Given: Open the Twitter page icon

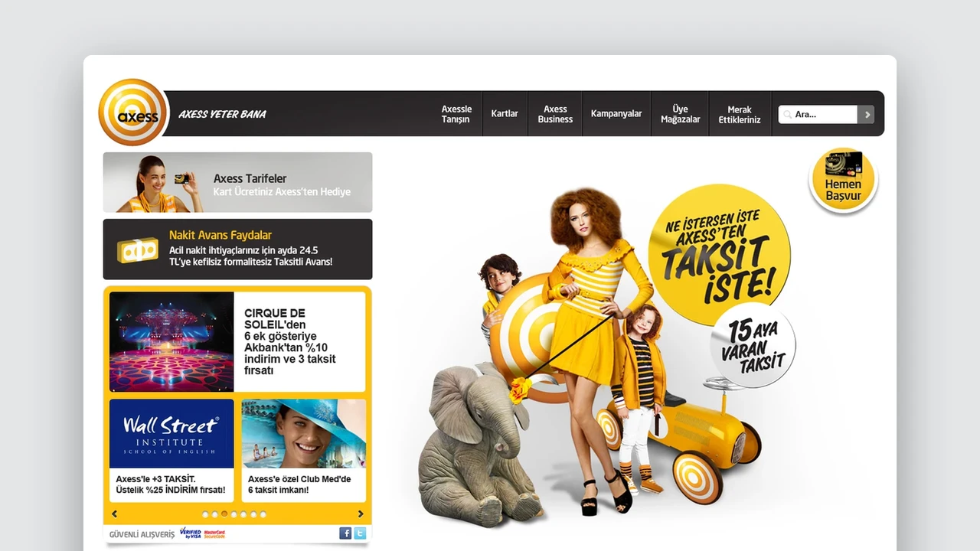Looking at the screenshot, I should tap(360, 533).
